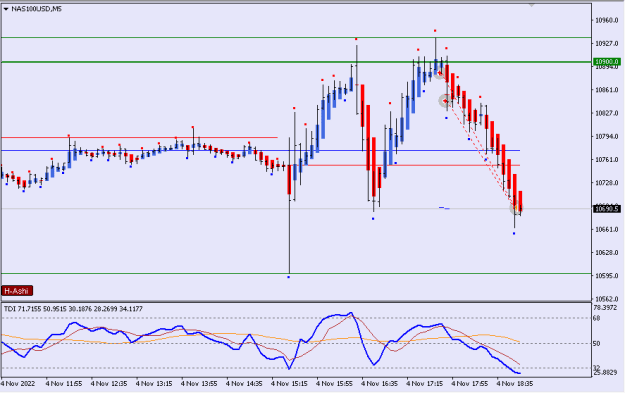Click the 78.3972 indicator scale value
The width and height of the screenshot is (625, 393).
(x=605, y=308)
